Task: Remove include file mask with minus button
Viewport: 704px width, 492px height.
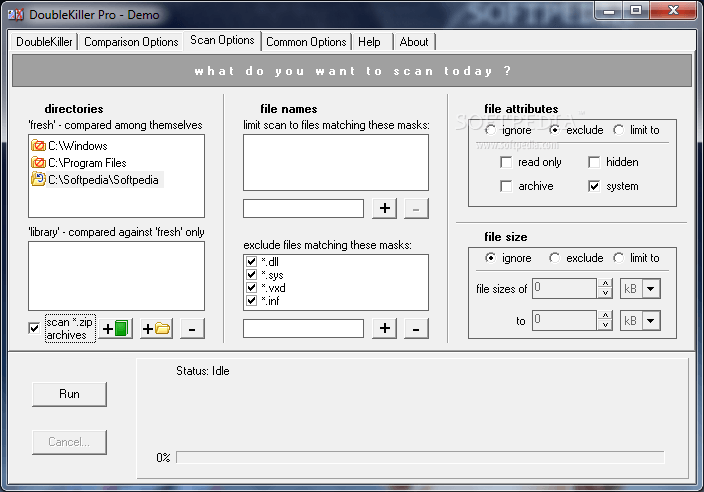Action: tap(416, 208)
